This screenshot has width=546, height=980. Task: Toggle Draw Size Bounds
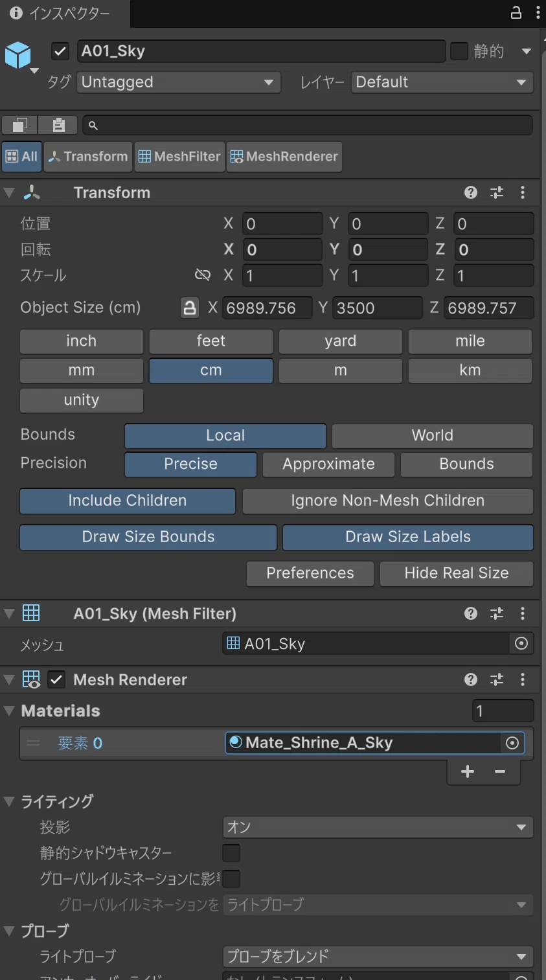point(148,537)
